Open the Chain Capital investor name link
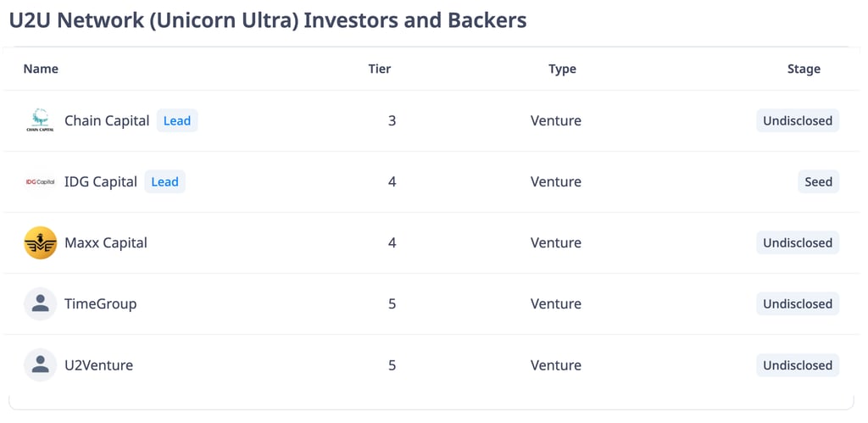The height and width of the screenshot is (423, 868). click(107, 120)
